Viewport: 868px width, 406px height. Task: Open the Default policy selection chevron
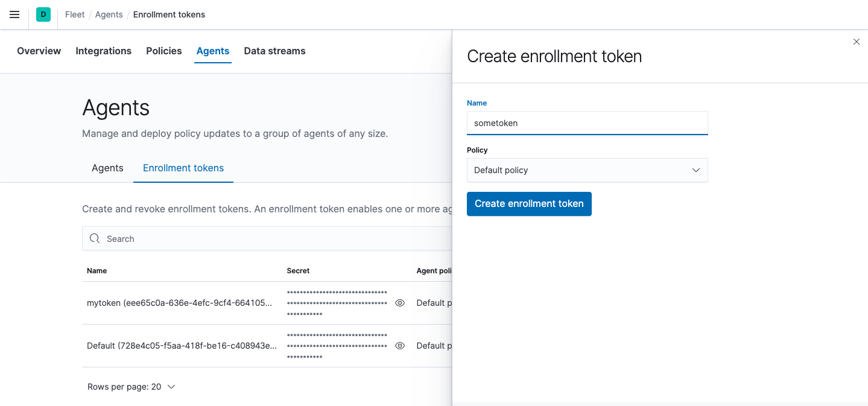(695, 170)
